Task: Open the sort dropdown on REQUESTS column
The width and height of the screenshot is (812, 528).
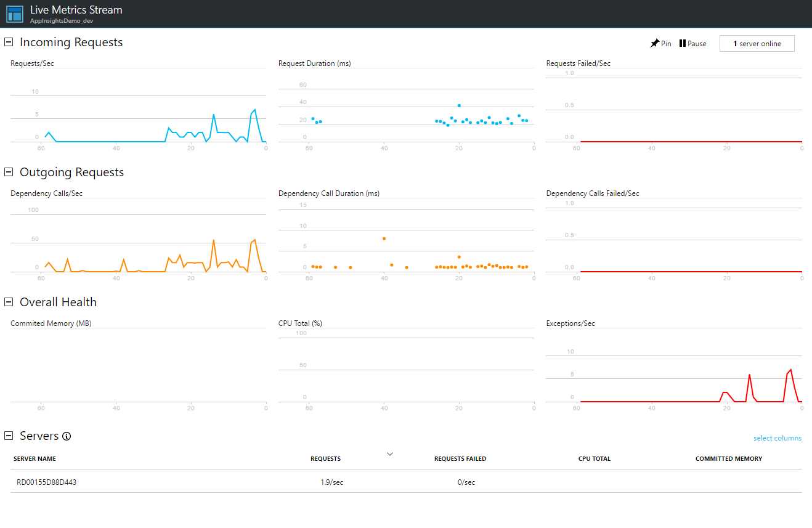Action: pos(389,453)
